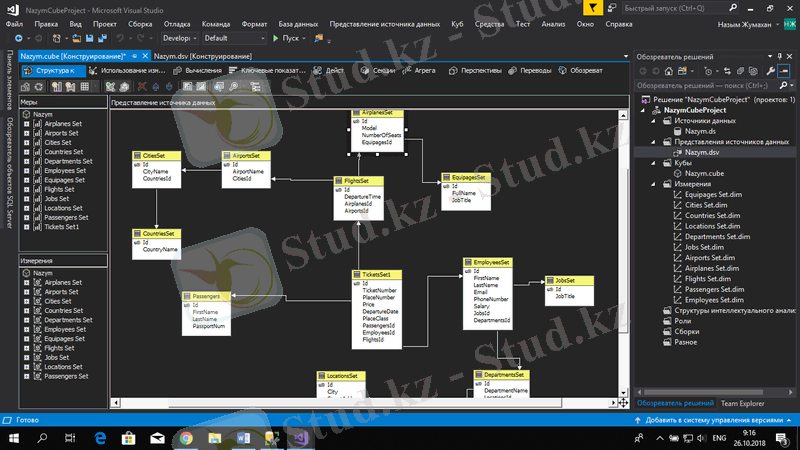Click the Undo arrow in the toolbar
The width and height of the screenshot is (800, 450).
click(120, 38)
